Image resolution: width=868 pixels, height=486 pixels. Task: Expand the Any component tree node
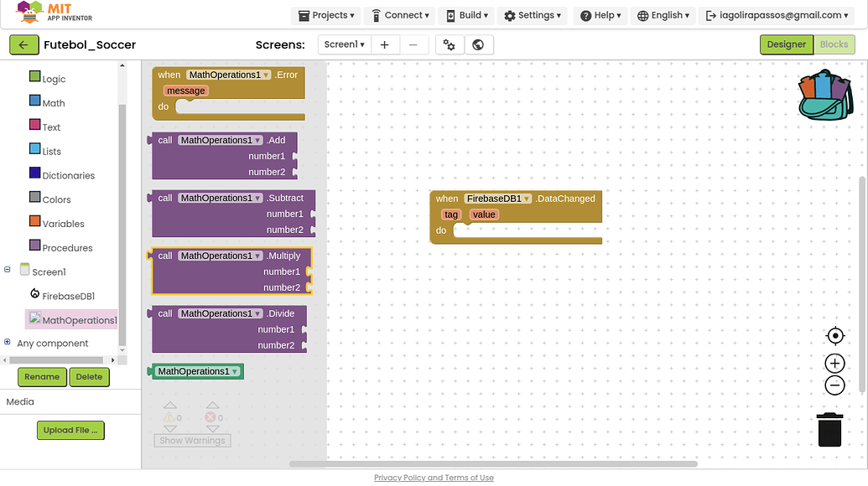pyautogui.click(x=8, y=342)
